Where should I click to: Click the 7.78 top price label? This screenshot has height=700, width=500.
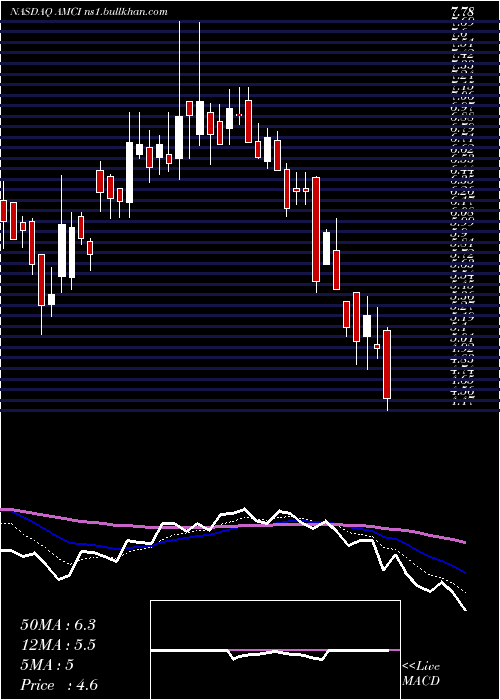click(462, 12)
